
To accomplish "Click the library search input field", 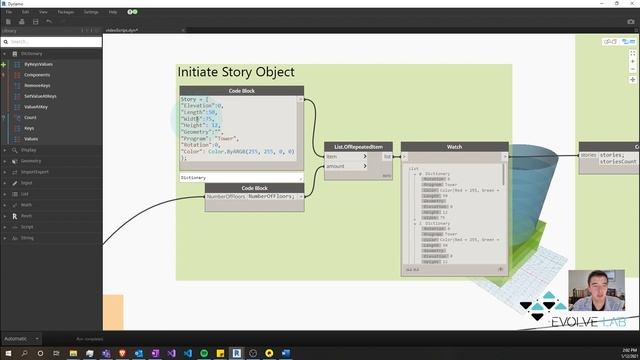I will pos(51,42).
